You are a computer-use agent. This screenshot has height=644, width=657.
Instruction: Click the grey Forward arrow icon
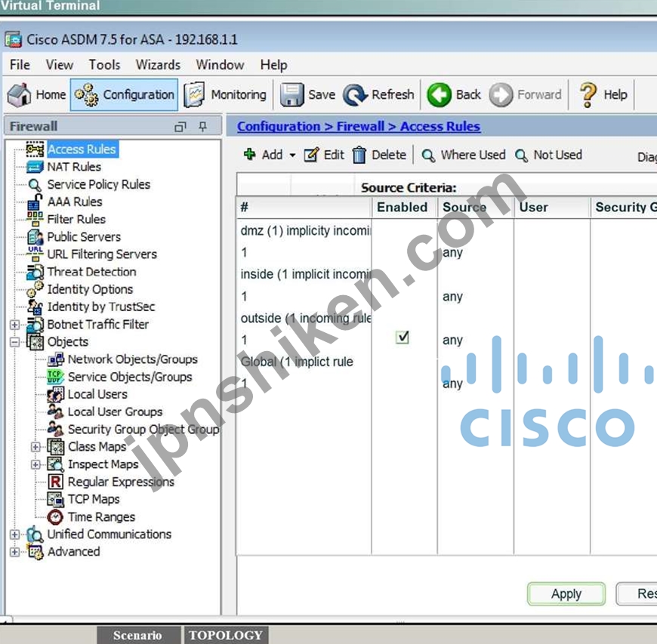click(x=501, y=94)
